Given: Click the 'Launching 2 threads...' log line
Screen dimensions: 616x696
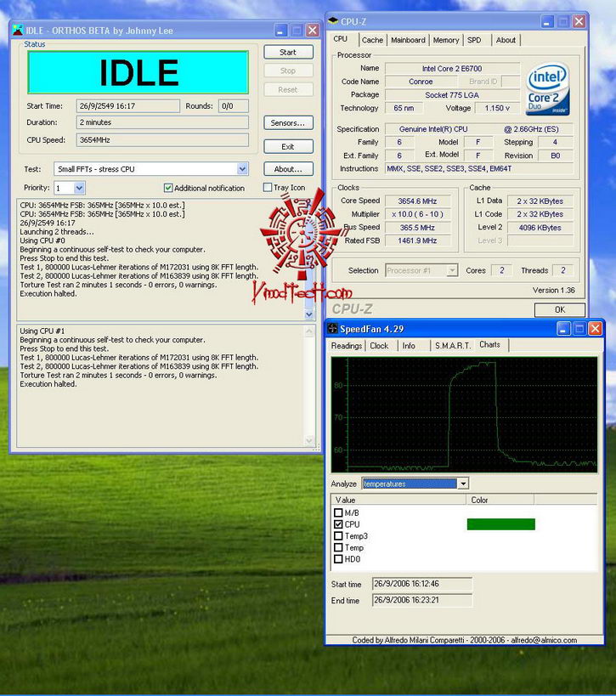Looking at the screenshot, I should [57, 232].
